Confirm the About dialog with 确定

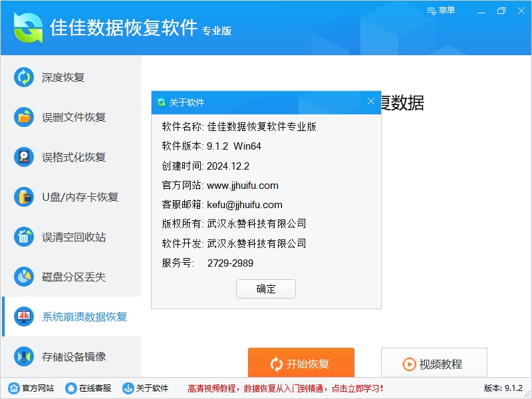point(266,289)
